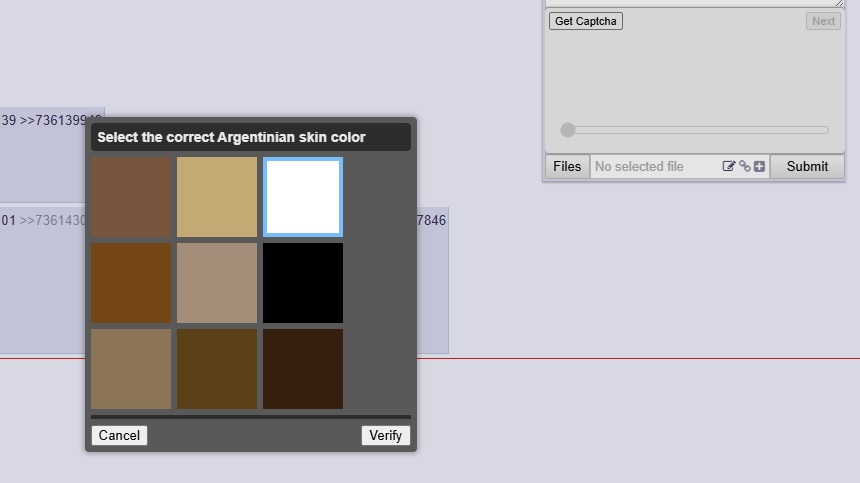Select the grayish beige color tile

click(x=217, y=283)
